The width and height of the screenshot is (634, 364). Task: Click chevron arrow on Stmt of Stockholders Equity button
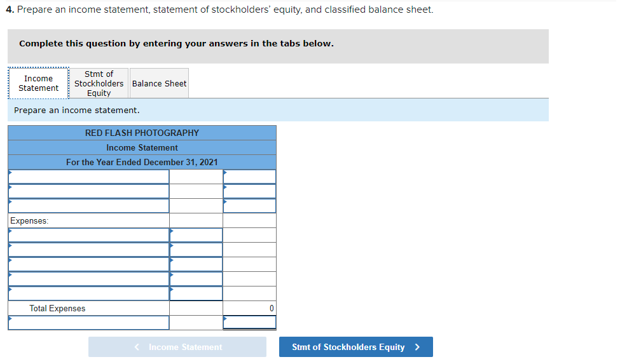[x=417, y=347]
